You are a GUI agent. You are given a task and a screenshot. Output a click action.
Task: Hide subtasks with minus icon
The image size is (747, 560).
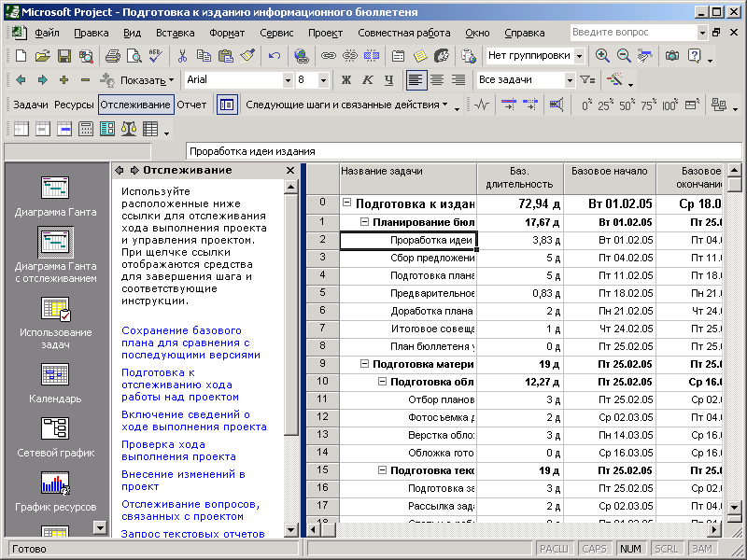click(x=85, y=80)
